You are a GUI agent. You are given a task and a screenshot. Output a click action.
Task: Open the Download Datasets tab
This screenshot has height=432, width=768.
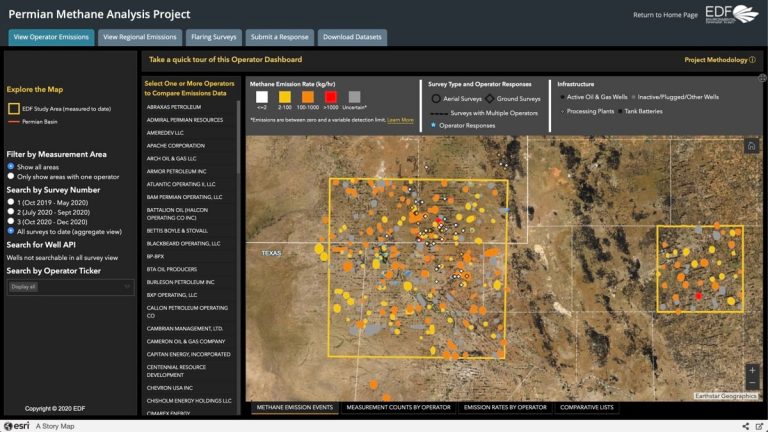coord(352,37)
